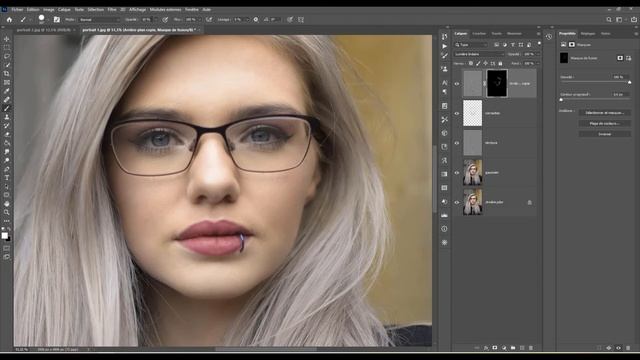Screen dimensions: 640x360
Task: Open the Flow value dropdown arrow
Action: [200, 20]
